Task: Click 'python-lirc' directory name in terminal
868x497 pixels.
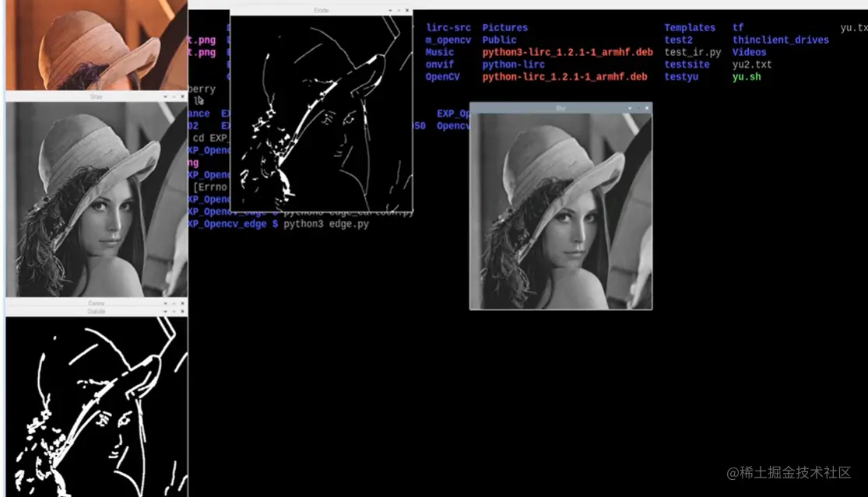Action: pos(513,64)
